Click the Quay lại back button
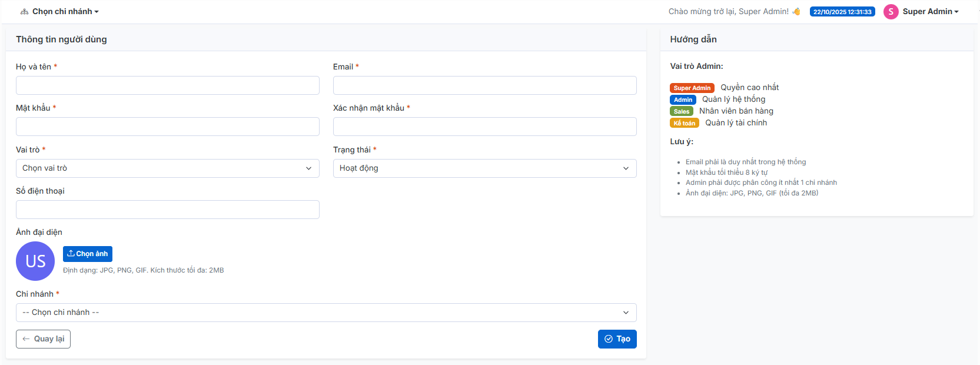 click(43, 339)
